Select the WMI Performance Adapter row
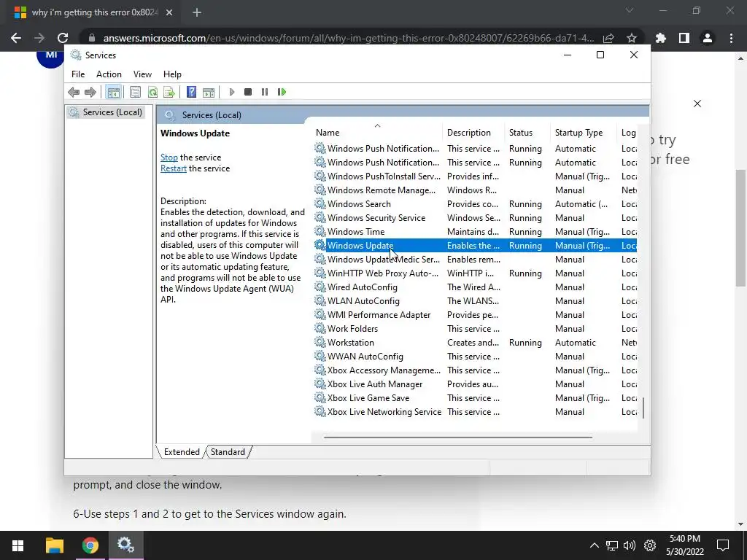747x560 pixels. pos(475,315)
